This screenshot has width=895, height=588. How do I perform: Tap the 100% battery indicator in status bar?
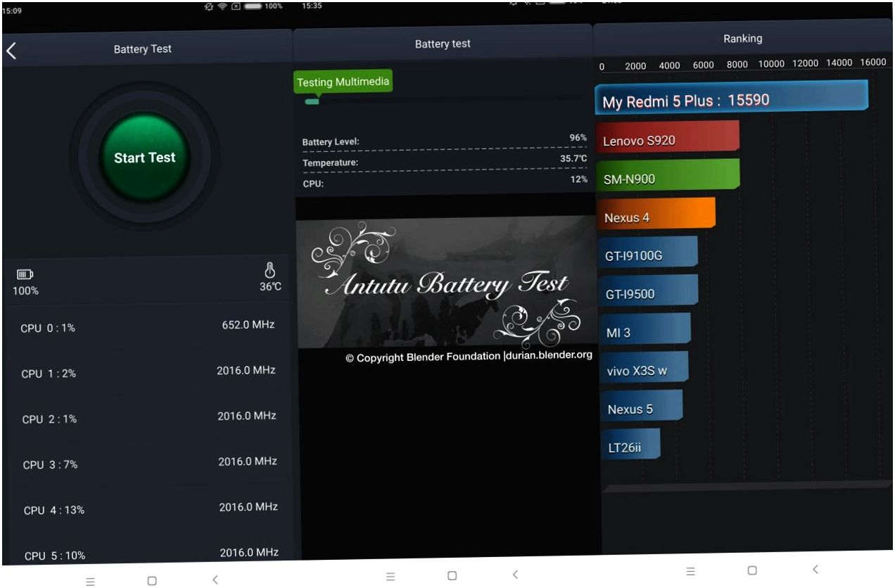click(x=263, y=6)
